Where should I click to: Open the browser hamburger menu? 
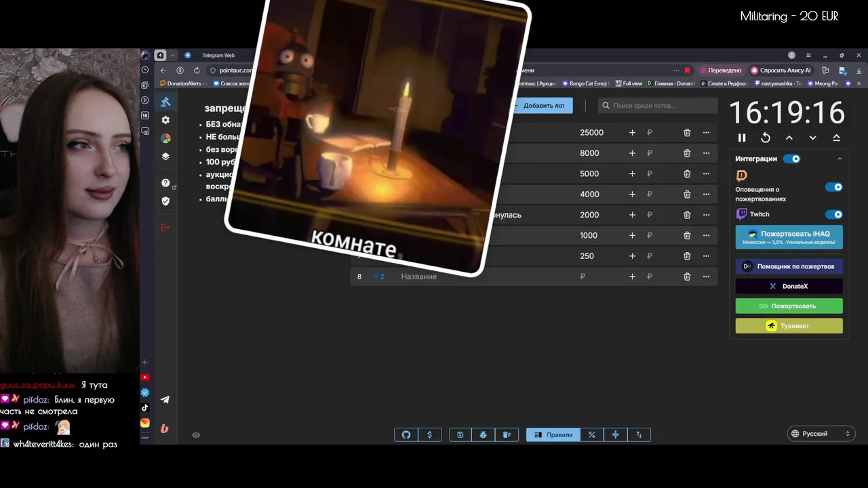(x=808, y=56)
